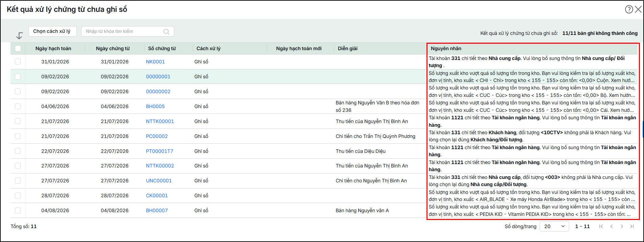This screenshot has height=242, width=644.
Task: Open voucher link CK00001
Action: click(157, 196)
